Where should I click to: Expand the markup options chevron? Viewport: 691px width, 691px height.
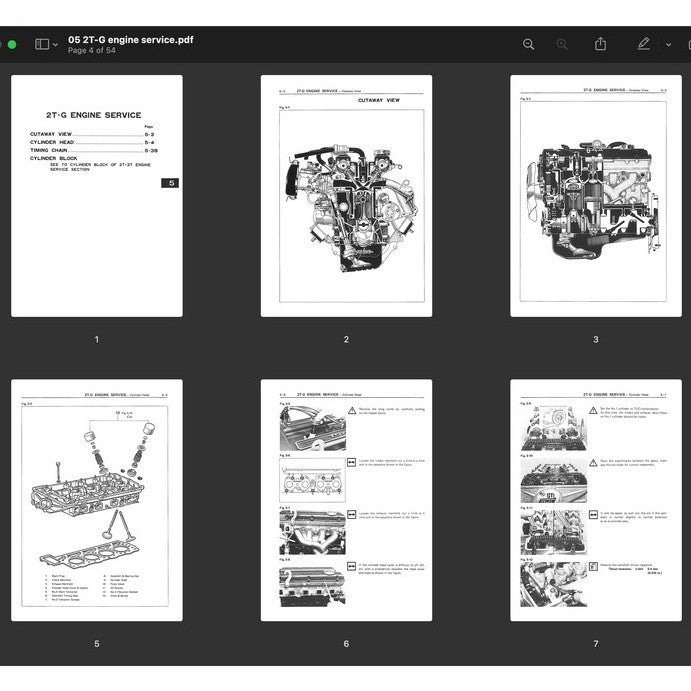tap(668, 45)
